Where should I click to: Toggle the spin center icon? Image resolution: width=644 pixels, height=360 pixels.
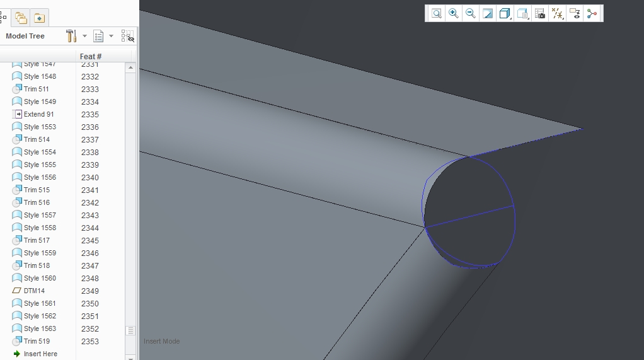592,14
